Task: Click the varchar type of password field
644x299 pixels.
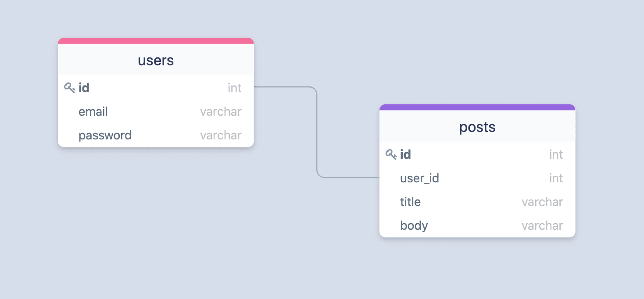Action: click(221, 135)
